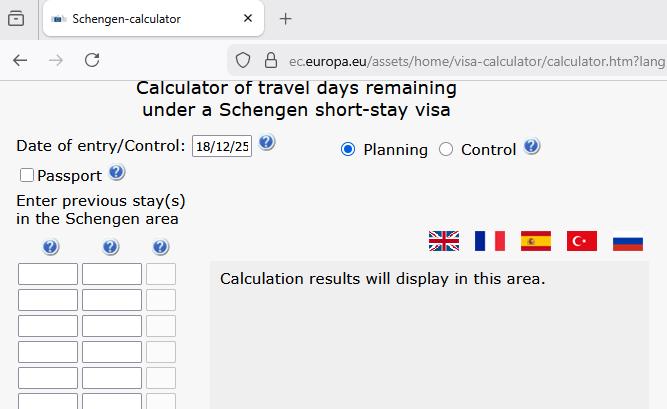Click help icon above second stay column

[x=111, y=247]
